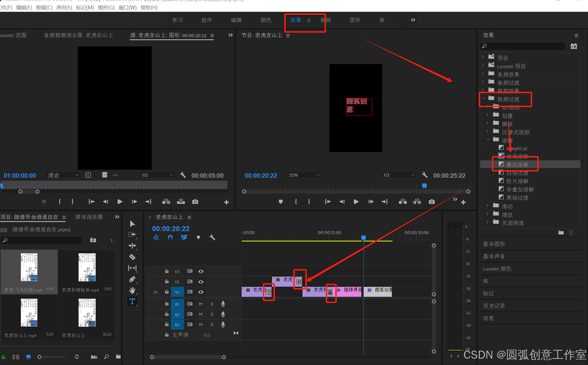Select the 胶片溶解 transition effect
This screenshot has width=588, height=365.
tap(517, 181)
